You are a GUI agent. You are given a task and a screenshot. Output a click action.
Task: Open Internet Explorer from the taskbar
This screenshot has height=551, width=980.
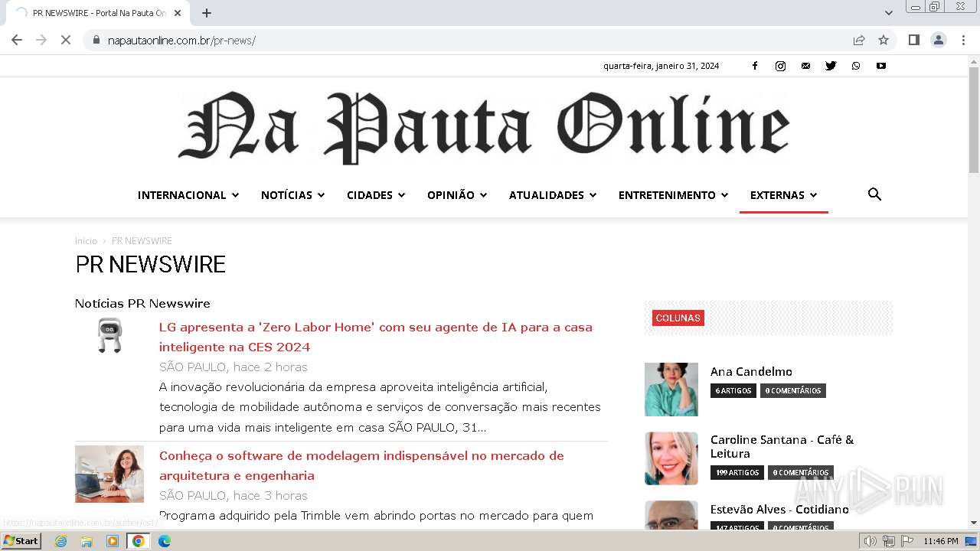point(60,541)
